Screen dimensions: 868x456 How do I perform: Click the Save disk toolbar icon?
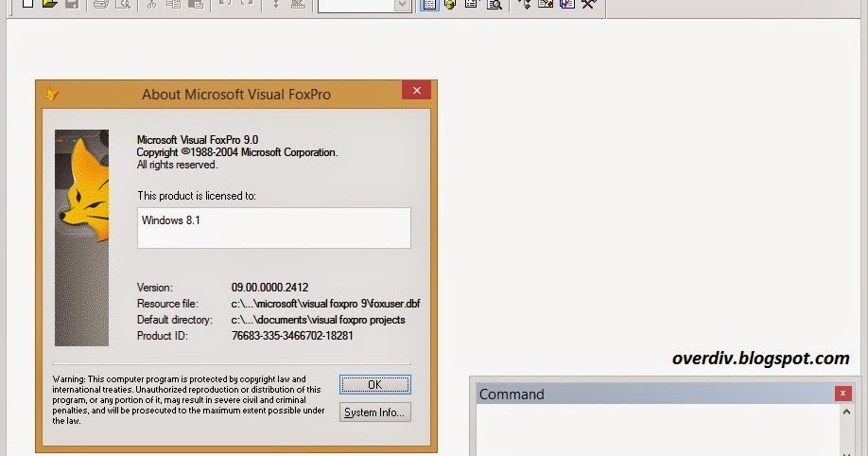click(x=72, y=4)
